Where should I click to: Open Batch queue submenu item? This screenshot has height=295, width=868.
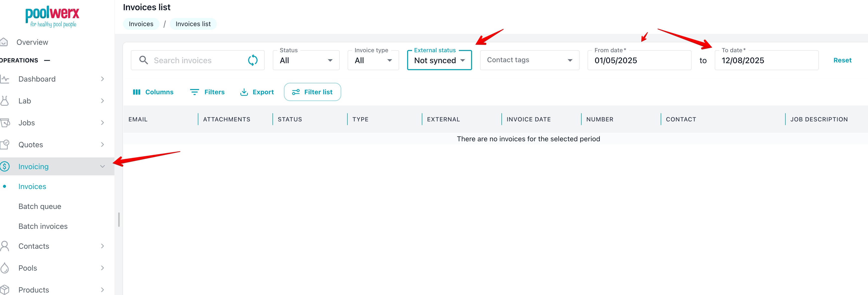(40, 206)
